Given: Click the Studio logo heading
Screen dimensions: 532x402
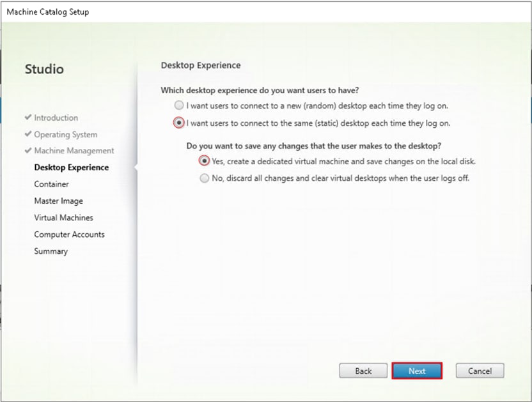Looking at the screenshot, I should [43, 69].
